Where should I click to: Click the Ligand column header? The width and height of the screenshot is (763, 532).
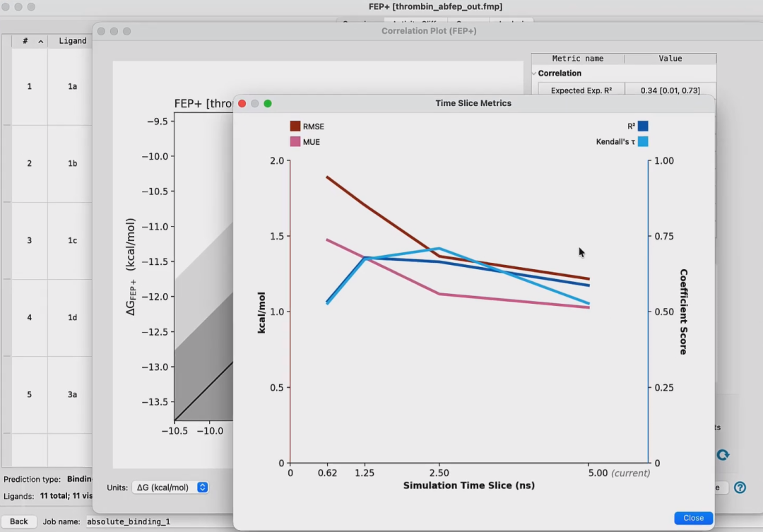pos(73,41)
